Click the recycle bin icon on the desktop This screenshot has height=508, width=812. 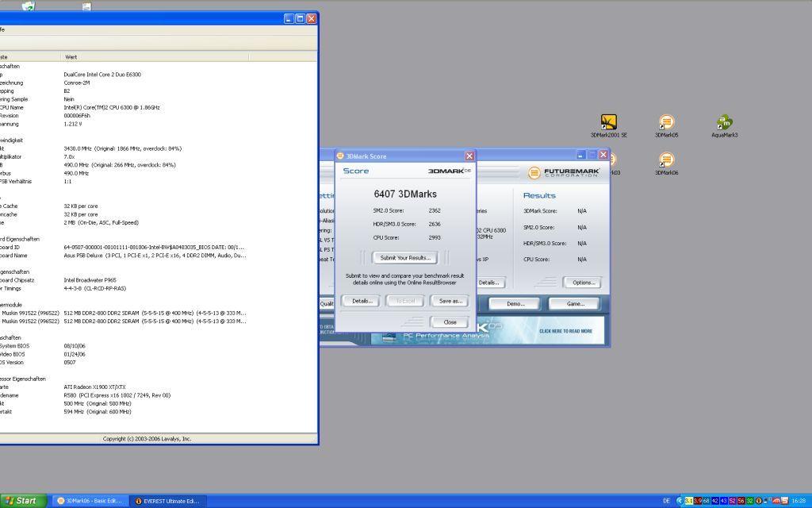tap(29, 6)
